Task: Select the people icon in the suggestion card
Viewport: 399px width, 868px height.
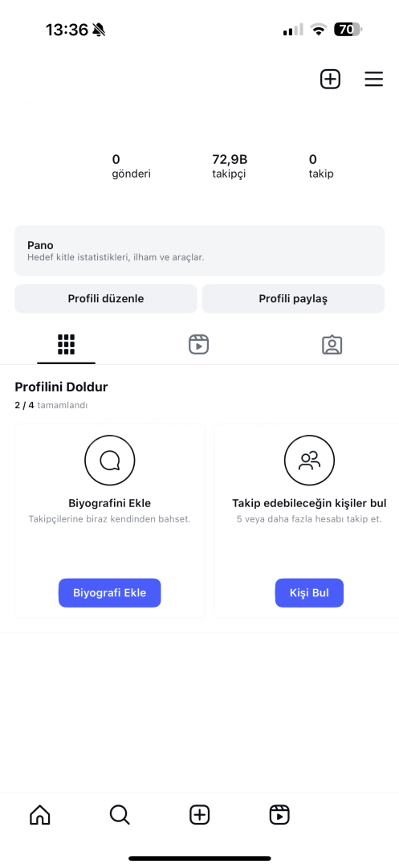Action: coord(309,460)
